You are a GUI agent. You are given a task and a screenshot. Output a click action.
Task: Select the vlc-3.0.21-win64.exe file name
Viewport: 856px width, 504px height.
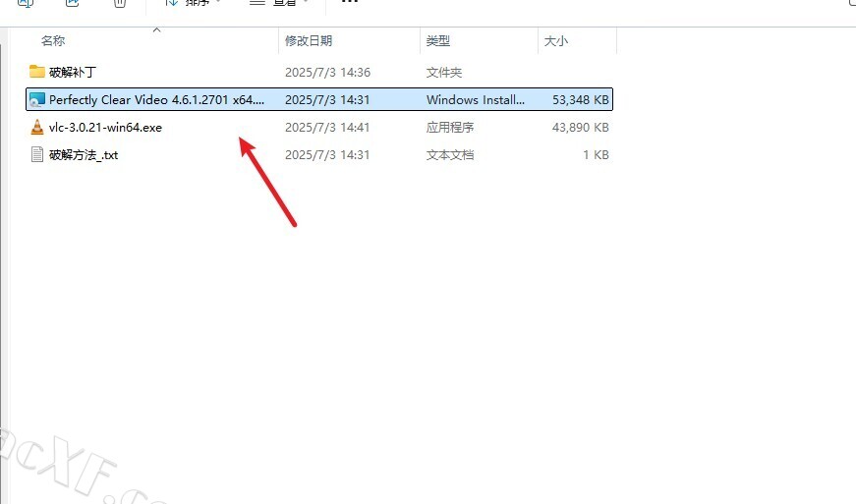click(x=105, y=128)
